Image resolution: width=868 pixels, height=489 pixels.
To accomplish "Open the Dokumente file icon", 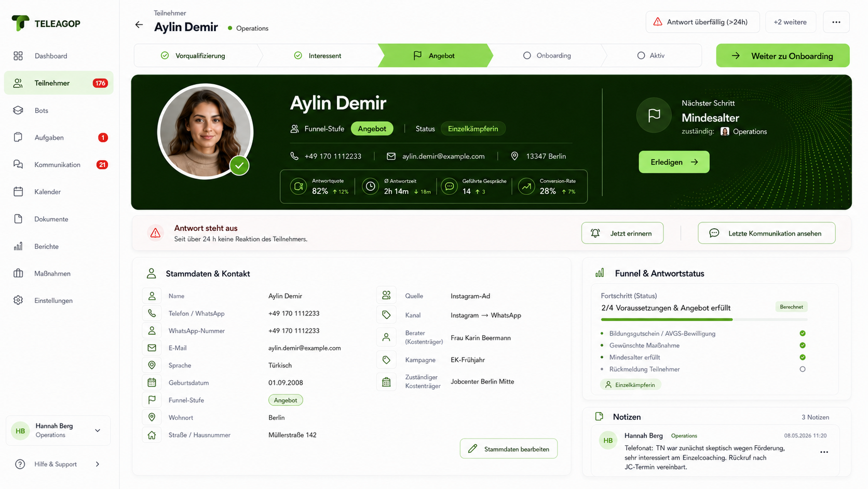I will point(18,219).
